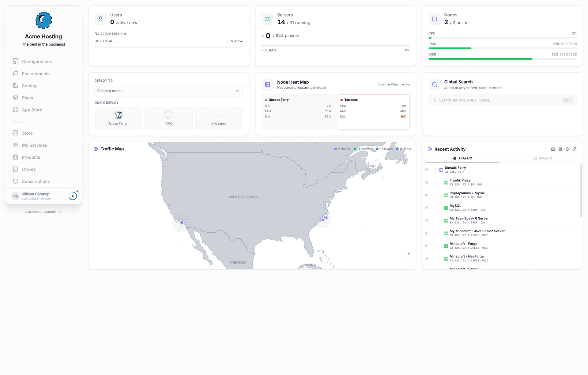Click the Orders icon in the sidebar

[x=16, y=169]
